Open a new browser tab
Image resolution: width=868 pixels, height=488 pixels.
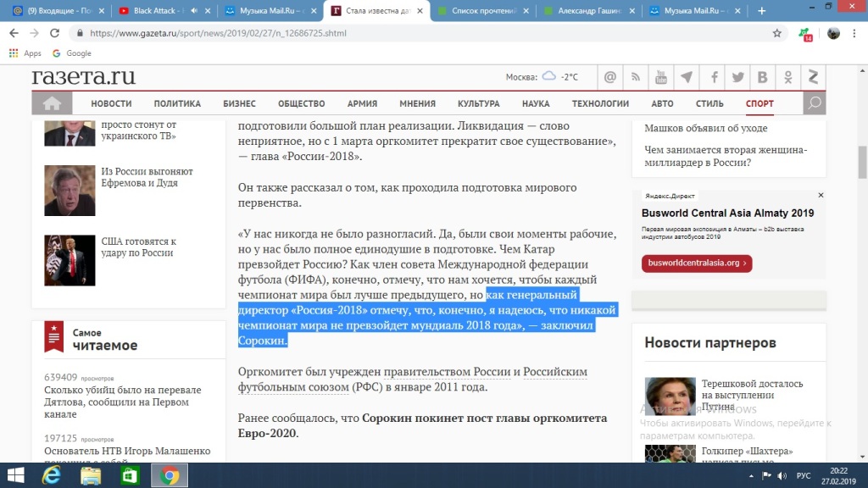762,10
